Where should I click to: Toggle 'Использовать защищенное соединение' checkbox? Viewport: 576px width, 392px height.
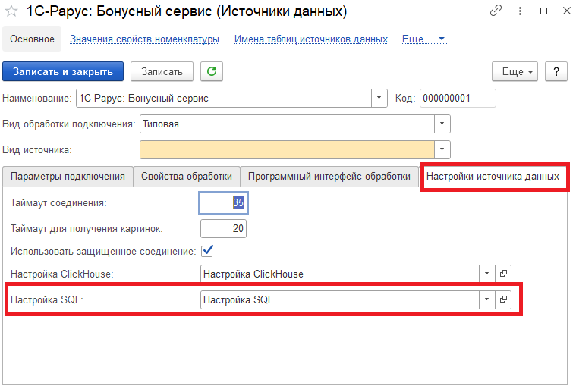[207, 251]
